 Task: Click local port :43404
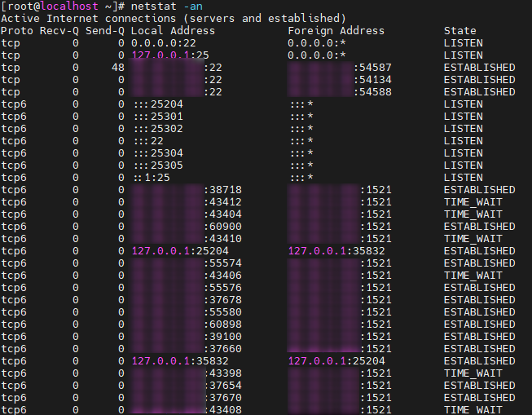(222, 214)
